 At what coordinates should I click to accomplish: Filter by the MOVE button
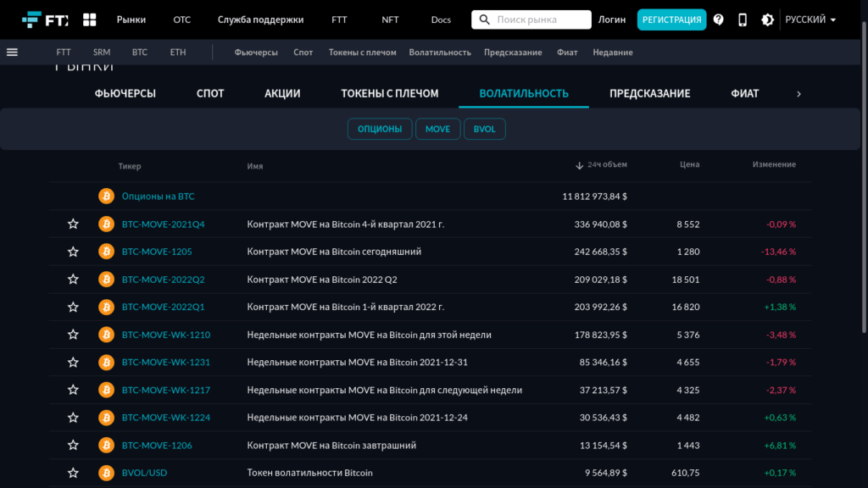[438, 129]
